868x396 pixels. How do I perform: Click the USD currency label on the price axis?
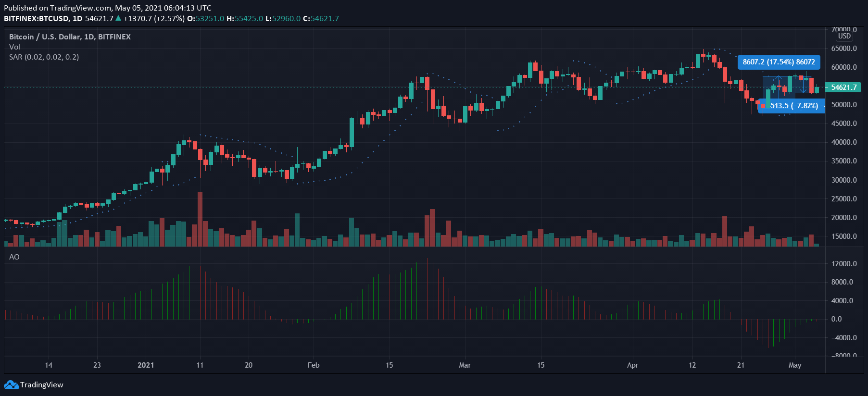click(844, 36)
